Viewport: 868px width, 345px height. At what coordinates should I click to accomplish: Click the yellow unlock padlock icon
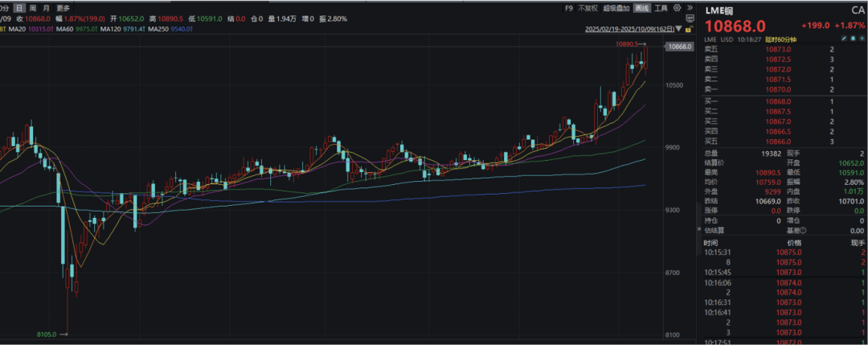[690, 29]
